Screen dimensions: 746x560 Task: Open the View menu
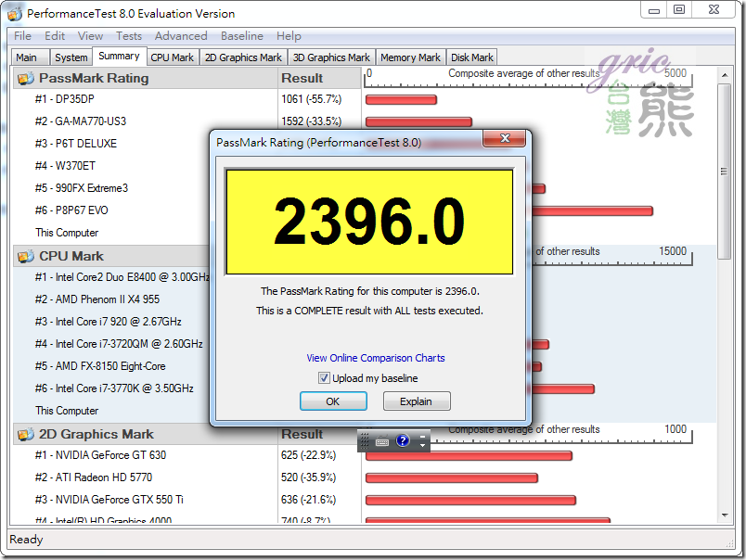click(x=90, y=36)
